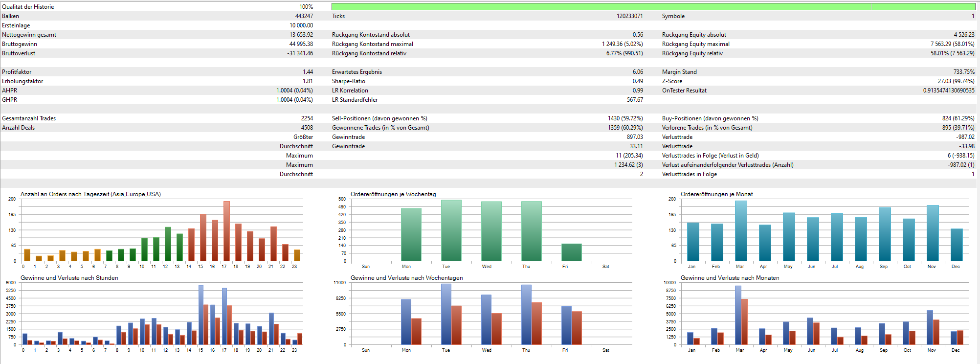Click the Mon bar in Ordereröffnungen je Wochentag

pyautogui.click(x=411, y=235)
